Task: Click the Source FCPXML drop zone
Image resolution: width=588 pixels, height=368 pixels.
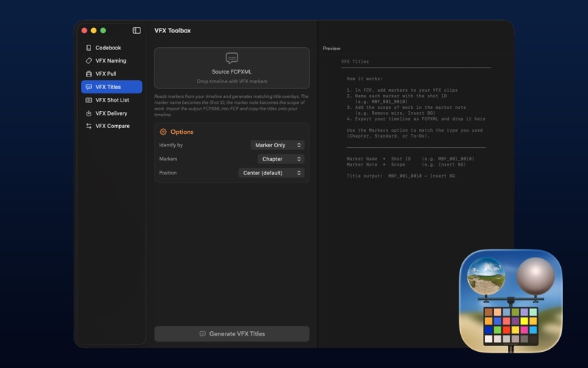Action: (232, 68)
